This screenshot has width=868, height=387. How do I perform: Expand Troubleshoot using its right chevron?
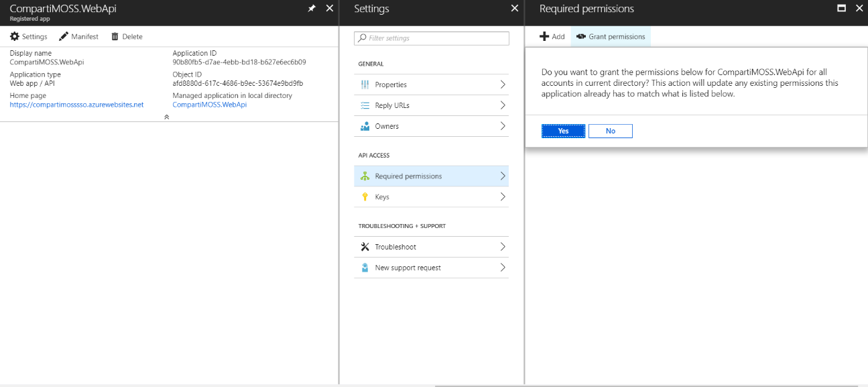(503, 247)
